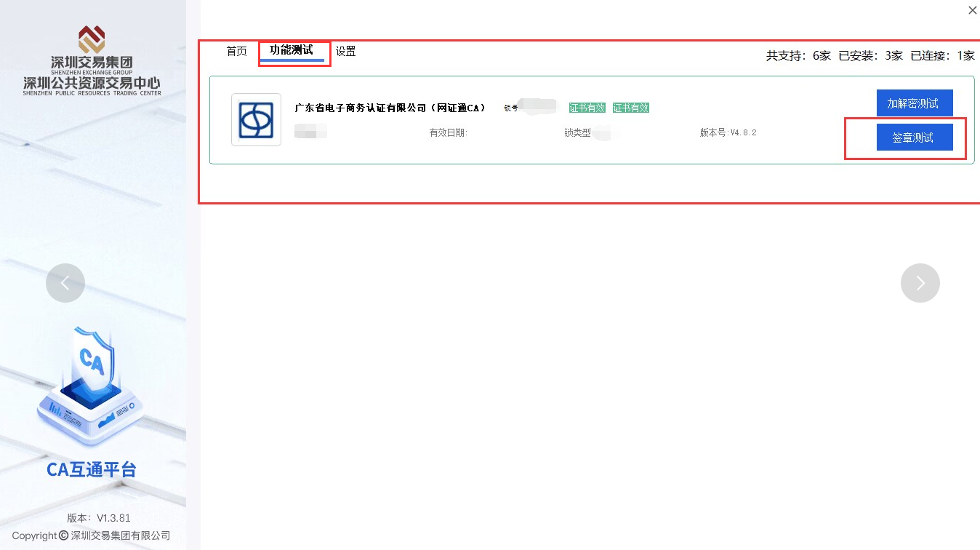
Task: Close the CA互通平台 window
Action: pyautogui.click(x=972, y=10)
